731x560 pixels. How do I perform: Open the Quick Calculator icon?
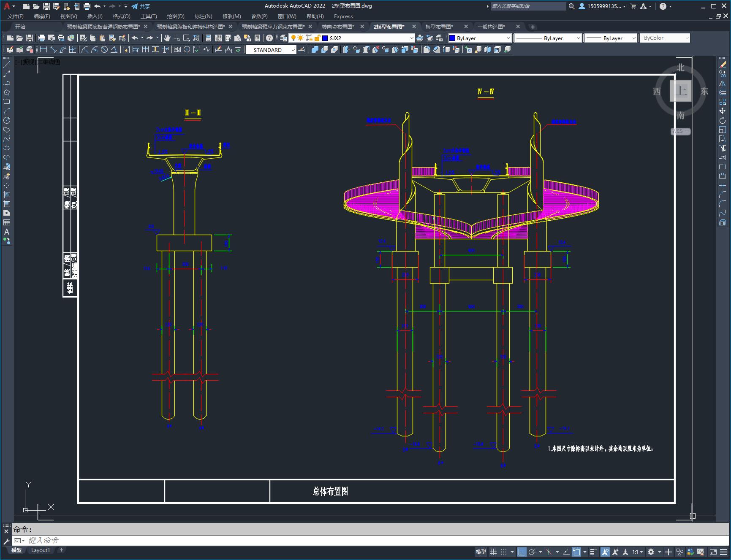[257, 38]
